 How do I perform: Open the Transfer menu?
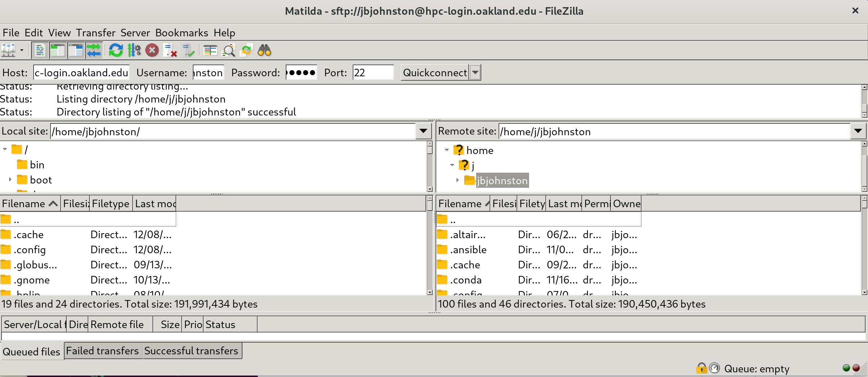pyautogui.click(x=95, y=33)
